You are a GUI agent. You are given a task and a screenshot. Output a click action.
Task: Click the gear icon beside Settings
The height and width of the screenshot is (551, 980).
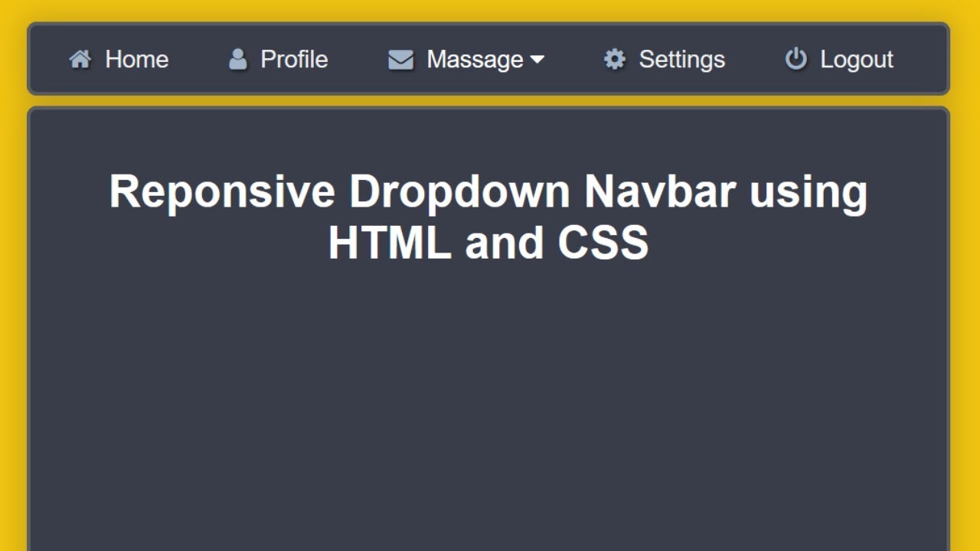(615, 59)
